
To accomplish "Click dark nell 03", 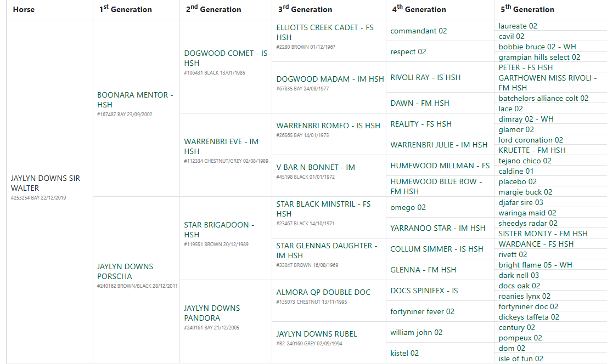I will pos(518,275).
